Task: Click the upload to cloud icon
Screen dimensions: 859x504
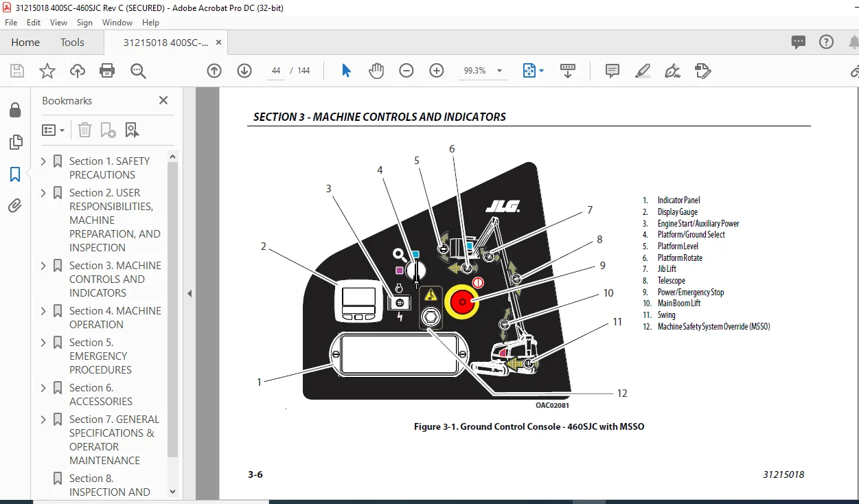Action: tap(78, 71)
